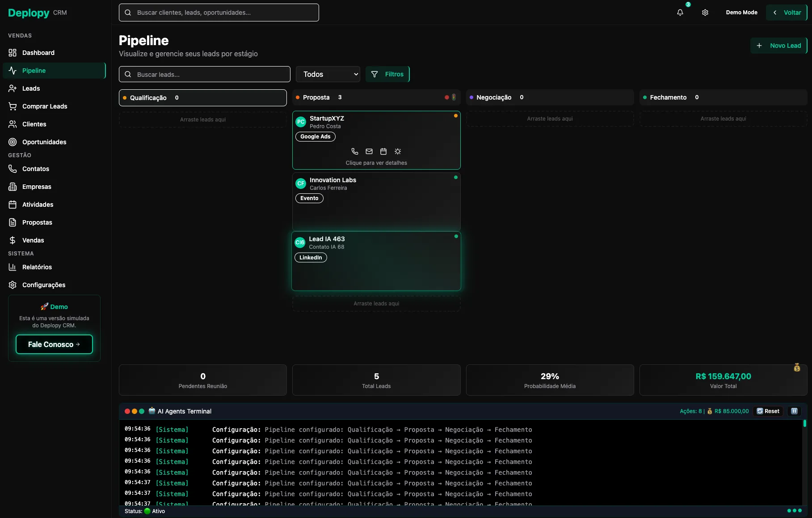Click the sun icon on StartupXYZ card

pos(398,151)
